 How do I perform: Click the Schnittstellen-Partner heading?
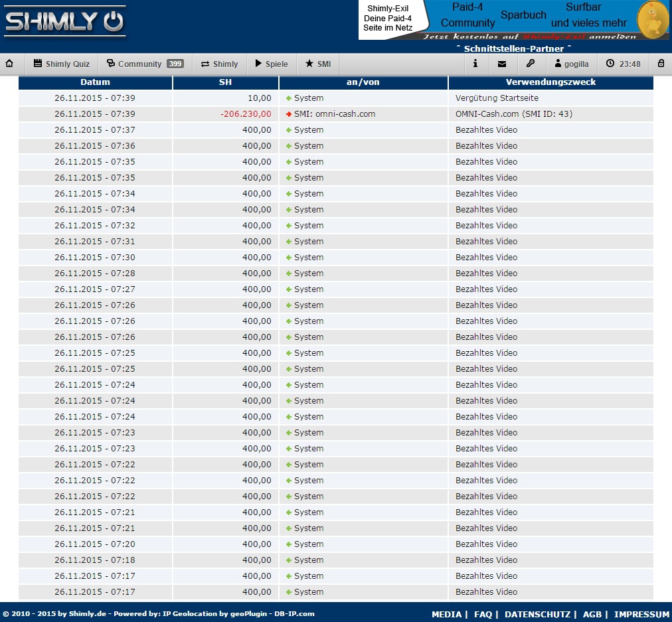coord(513,48)
